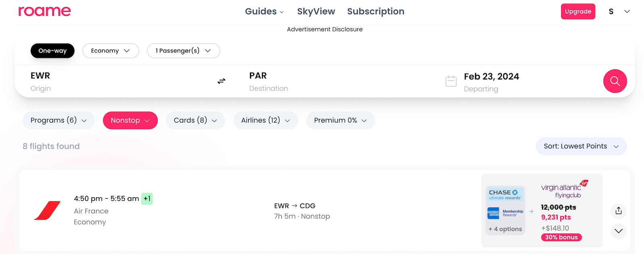
Task: Click the roame logo
Action: tap(45, 11)
